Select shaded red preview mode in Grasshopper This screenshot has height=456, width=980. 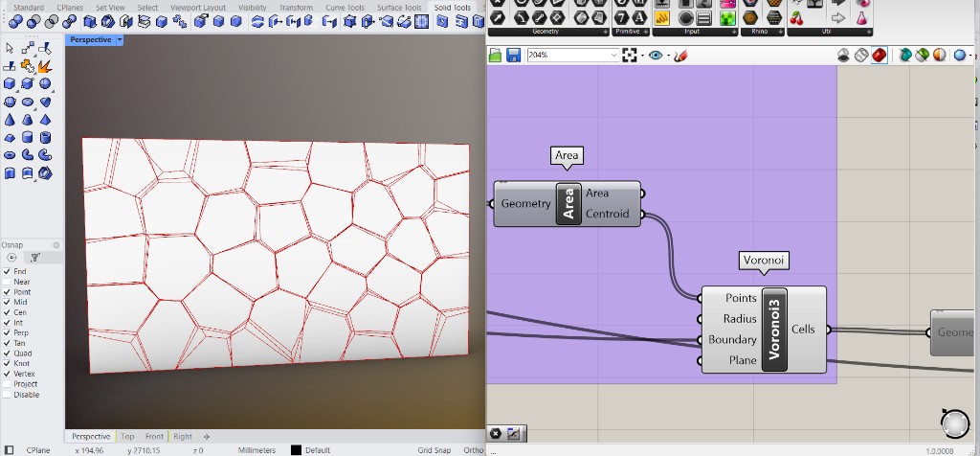(x=879, y=55)
